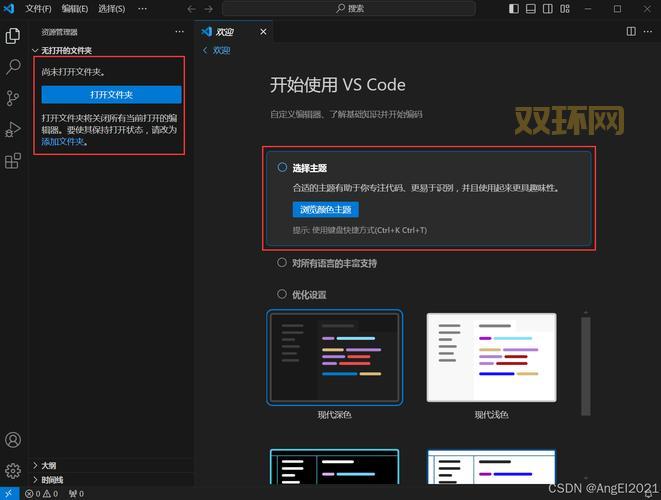Click the ports forwarded status item
Viewport: 661px width, 500px height.
pos(76,494)
